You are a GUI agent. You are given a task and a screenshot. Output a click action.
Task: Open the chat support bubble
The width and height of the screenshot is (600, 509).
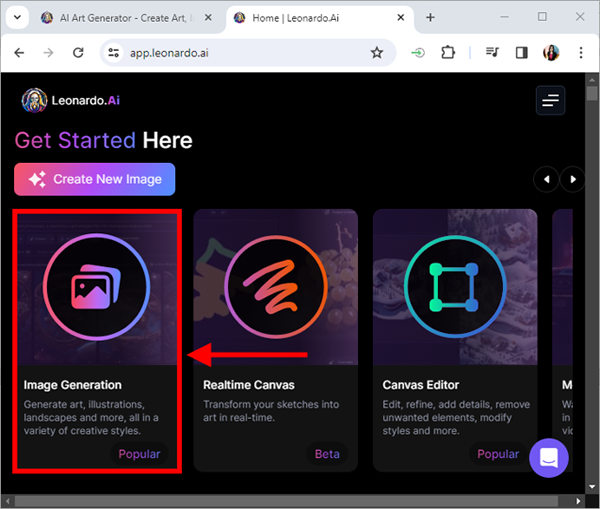tap(549, 458)
